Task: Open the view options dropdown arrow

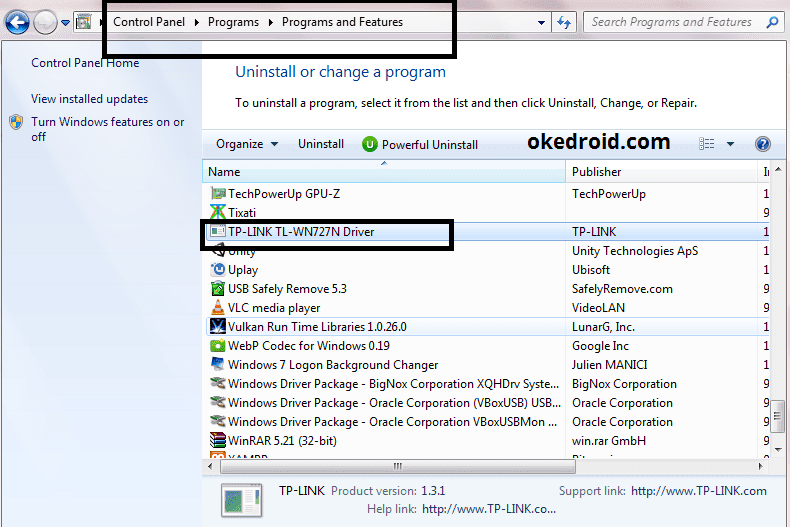Action: click(730, 145)
